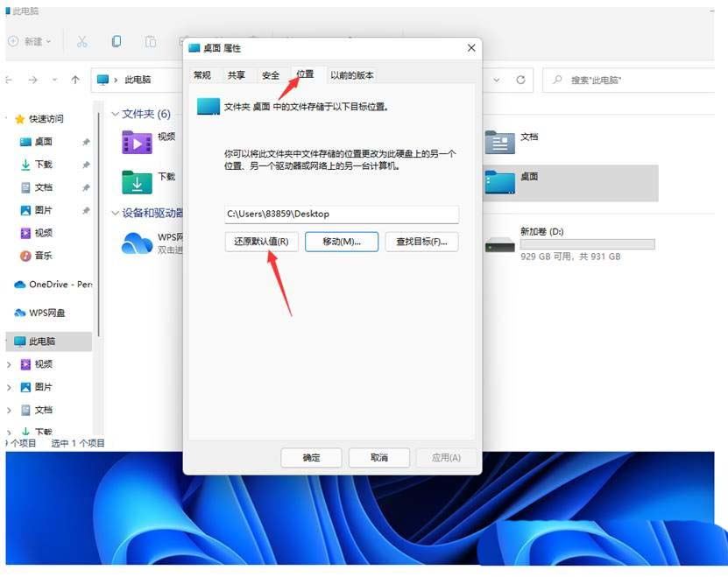Expand the 图片 node under 此电脑
The height and width of the screenshot is (577, 728).
pos(9,388)
